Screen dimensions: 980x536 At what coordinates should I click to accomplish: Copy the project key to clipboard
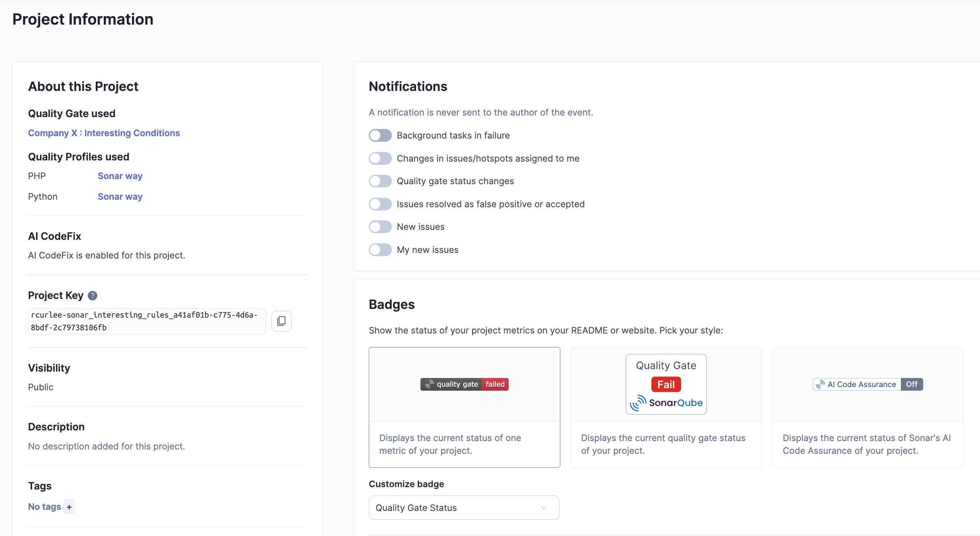pyautogui.click(x=281, y=321)
